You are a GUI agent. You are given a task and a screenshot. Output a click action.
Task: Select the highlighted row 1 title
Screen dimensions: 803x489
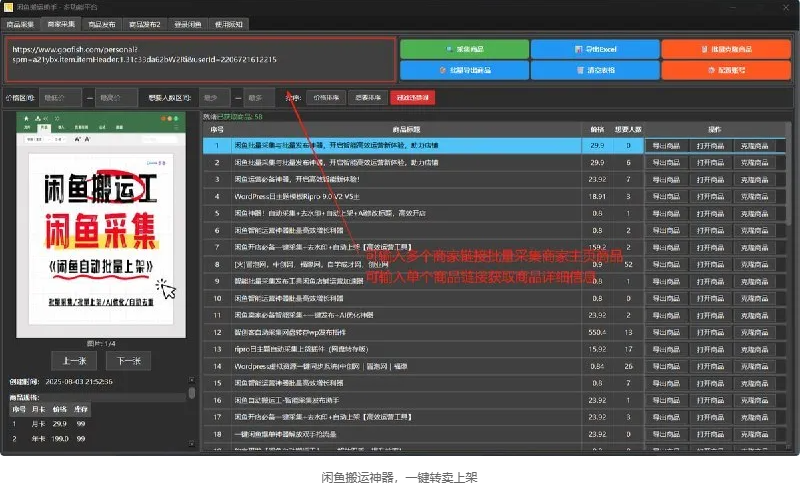coord(336,146)
